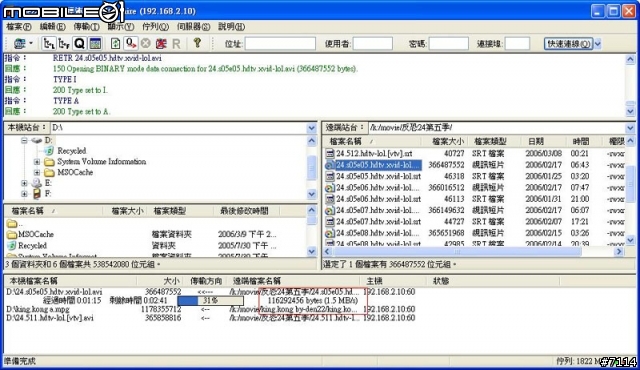Toggle the local directory tree view
The width and height of the screenshot is (640, 370).
49,43
